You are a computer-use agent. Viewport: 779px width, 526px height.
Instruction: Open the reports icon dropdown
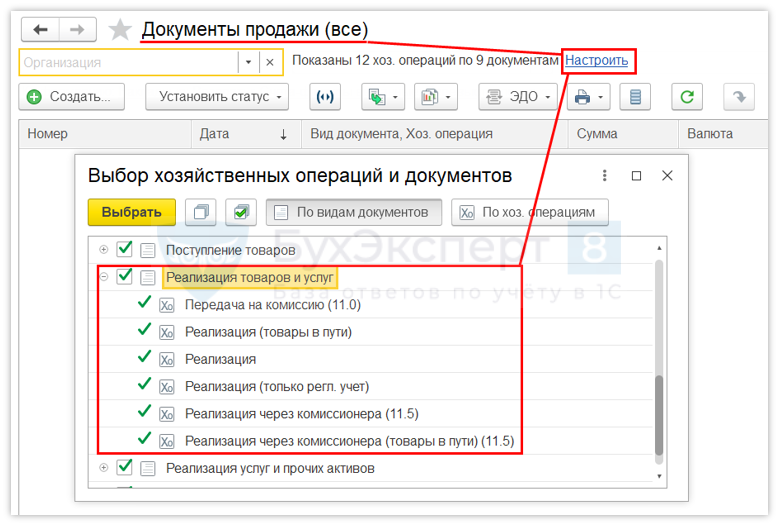click(436, 96)
